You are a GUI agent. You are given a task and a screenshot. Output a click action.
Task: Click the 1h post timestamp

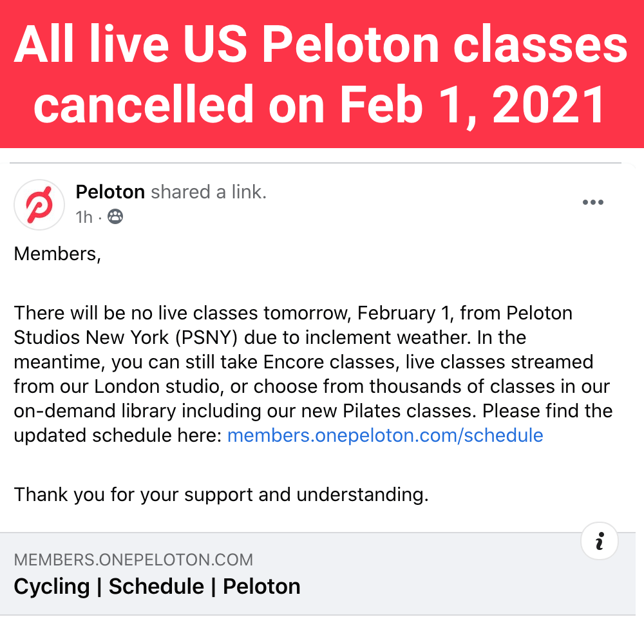pos(84,217)
